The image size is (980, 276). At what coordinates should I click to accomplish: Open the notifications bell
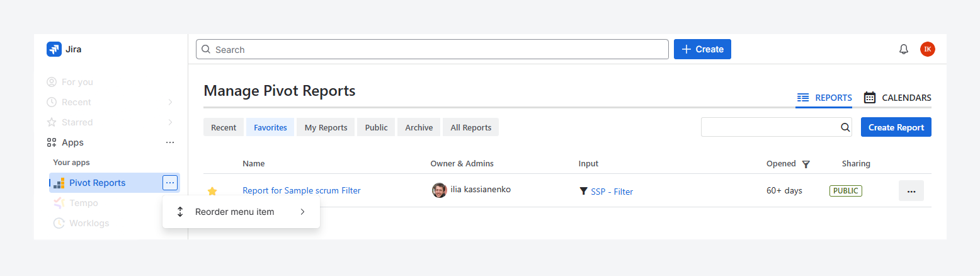click(904, 49)
